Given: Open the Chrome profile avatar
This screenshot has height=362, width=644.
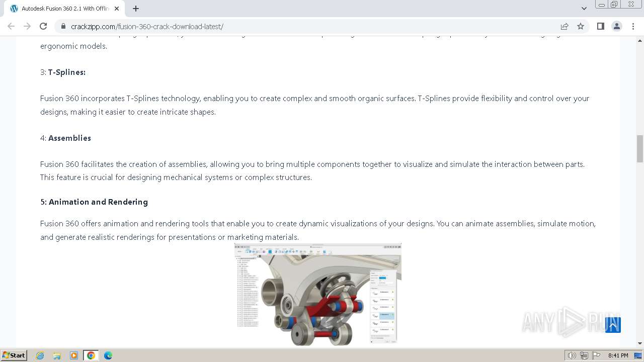Looking at the screenshot, I should [616, 26].
